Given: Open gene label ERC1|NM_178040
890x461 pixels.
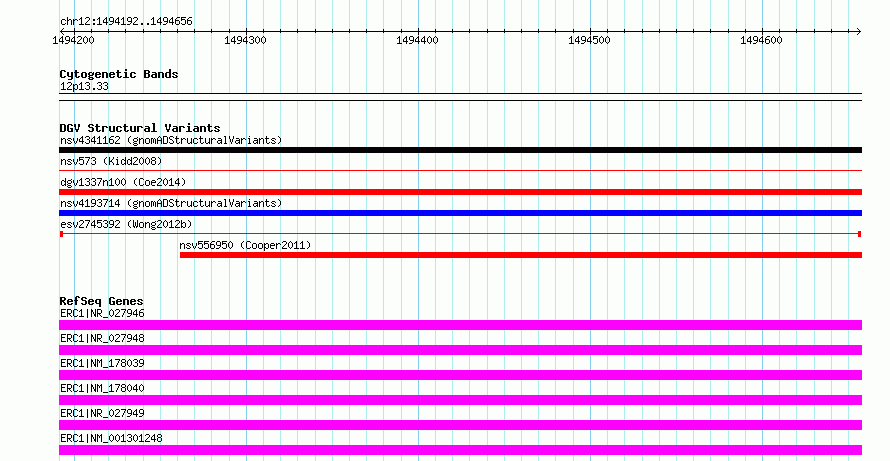Looking at the screenshot, I should pyautogui.click(x=102, y=388).
